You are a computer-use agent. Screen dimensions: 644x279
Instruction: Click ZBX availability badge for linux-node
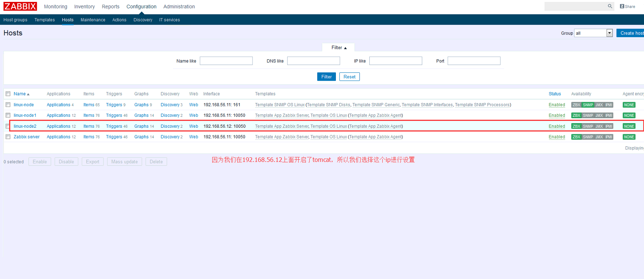coord(576,105)
